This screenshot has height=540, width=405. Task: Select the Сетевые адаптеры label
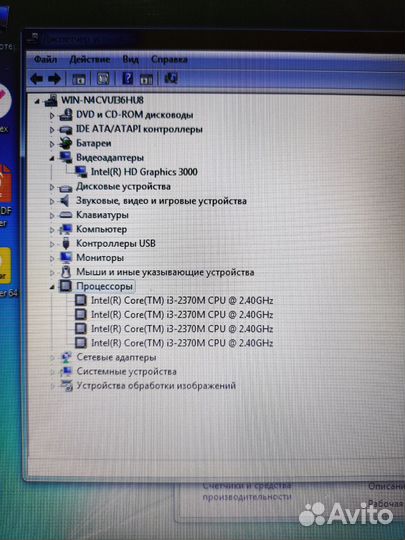(116, 357)
